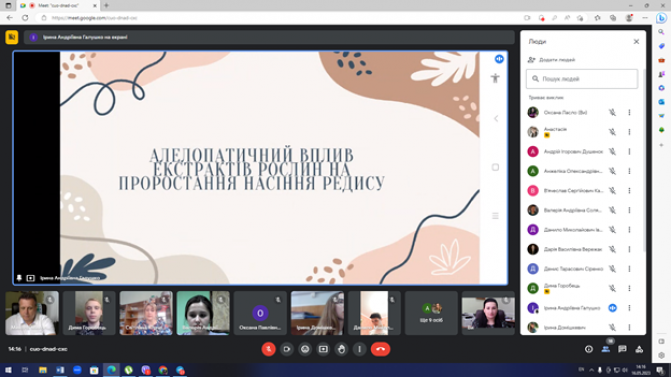Raise hand using the hand icon
Screen dimensions: 671x377
[x=341, y=349]
